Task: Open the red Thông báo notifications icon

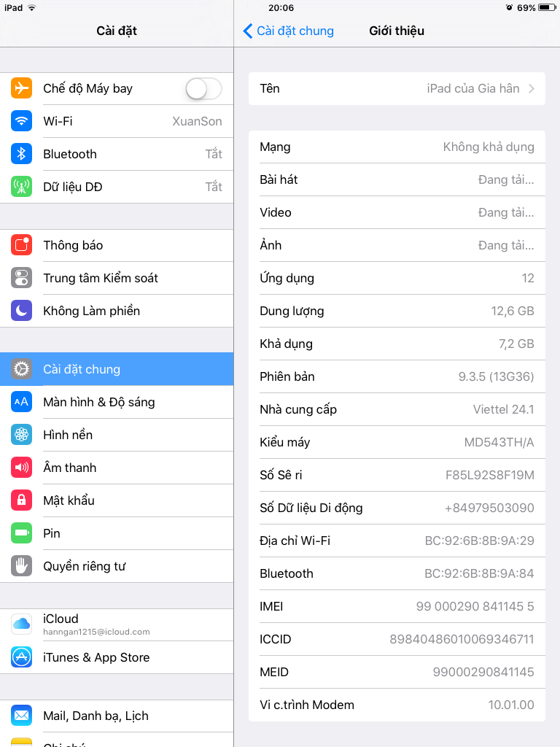Action: [21, 245]
